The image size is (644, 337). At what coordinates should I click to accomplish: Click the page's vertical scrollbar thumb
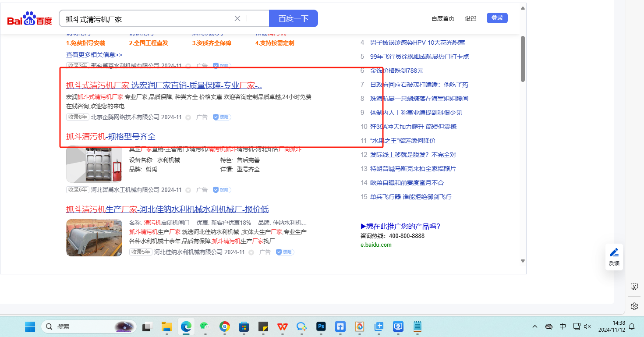click(523, 59)
